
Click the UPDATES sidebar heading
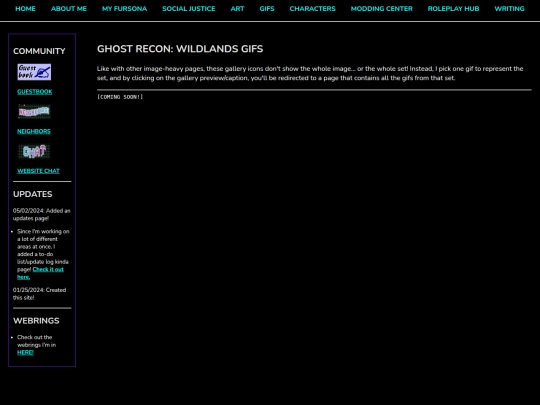33,194
